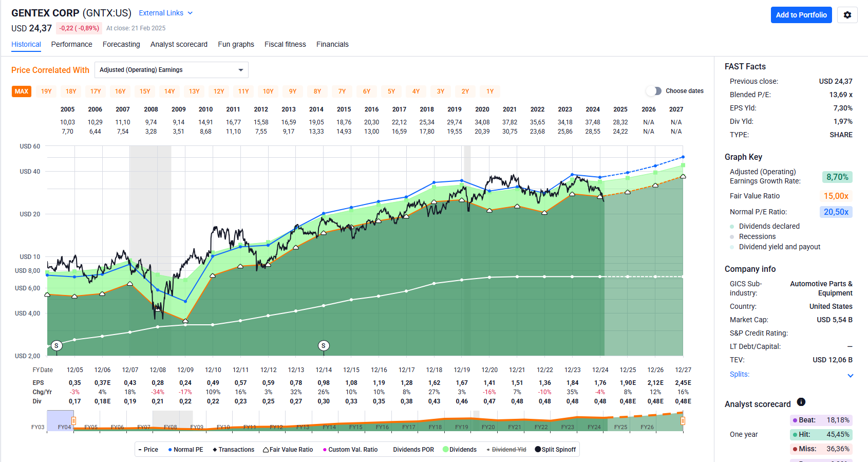868x462 pixels.
Task: Click the Normal PE legend dot
Action: (x=170, y=450)
